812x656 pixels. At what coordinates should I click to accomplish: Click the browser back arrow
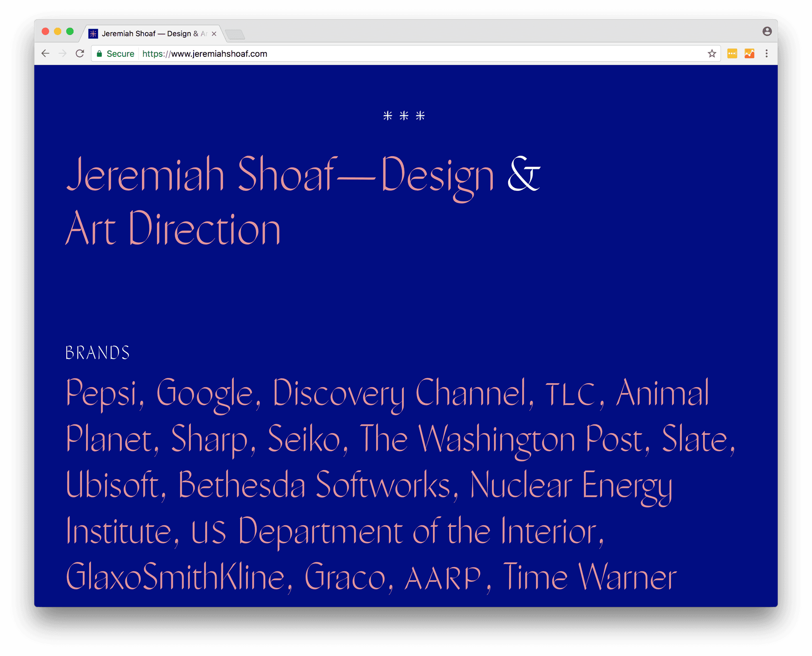[45, 53]
